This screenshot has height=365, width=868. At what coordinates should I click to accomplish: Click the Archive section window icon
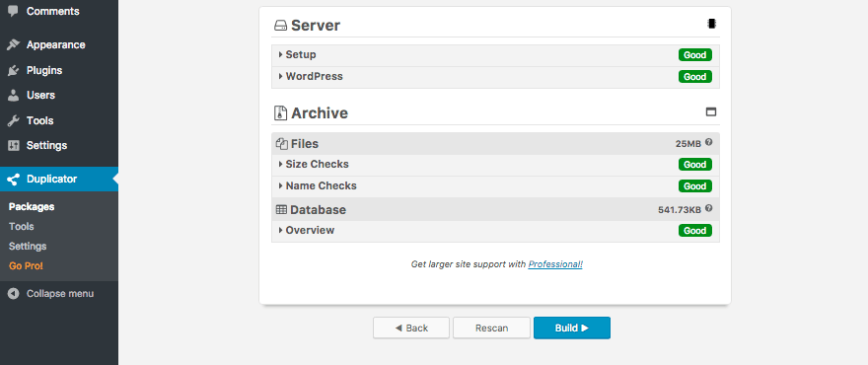coord(711,111)
